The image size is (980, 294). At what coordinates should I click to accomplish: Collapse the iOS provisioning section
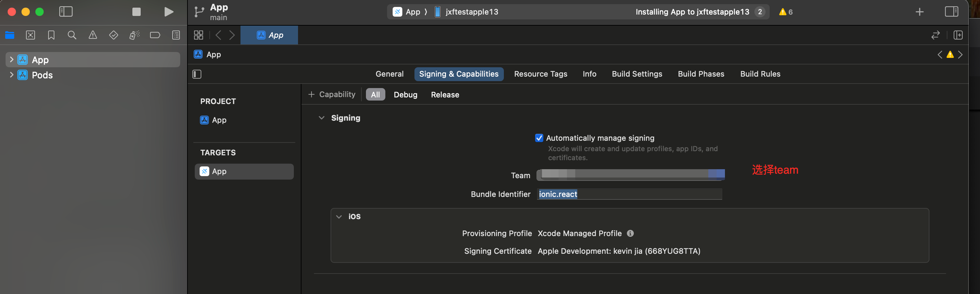(x=339, y=217)
